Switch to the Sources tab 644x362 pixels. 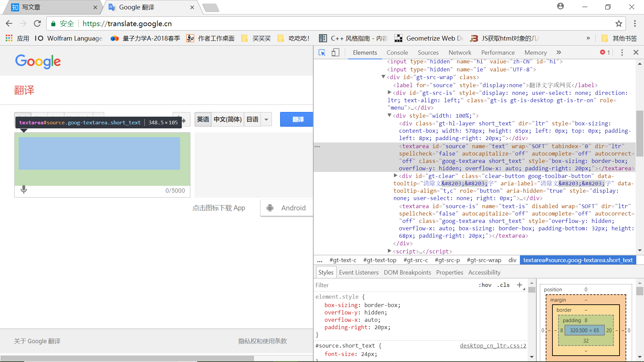(x=428, y=53)
